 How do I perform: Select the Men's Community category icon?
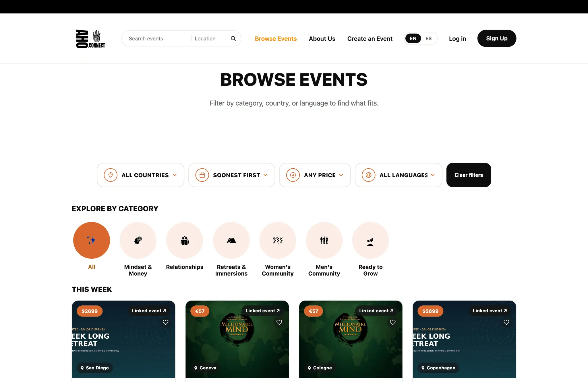point(324,240)
